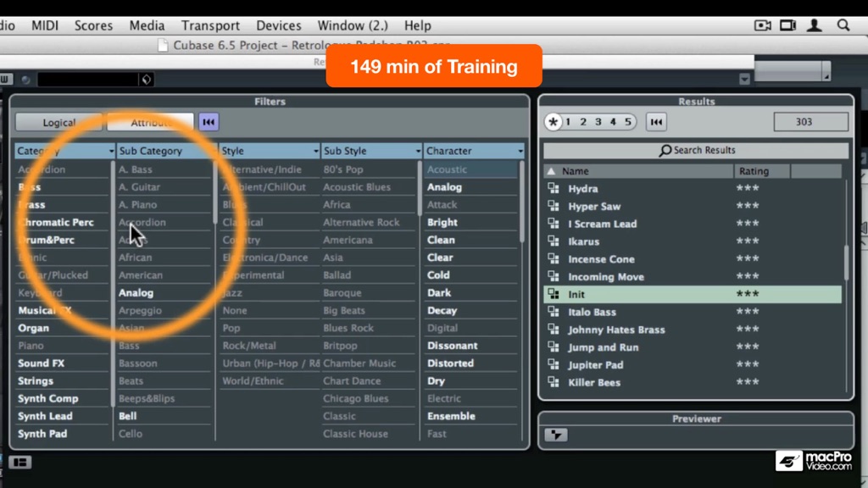Click the results count field showing 303
Image resolution: width=868 pixels, height=488 pixels.
tap(810, 122)
